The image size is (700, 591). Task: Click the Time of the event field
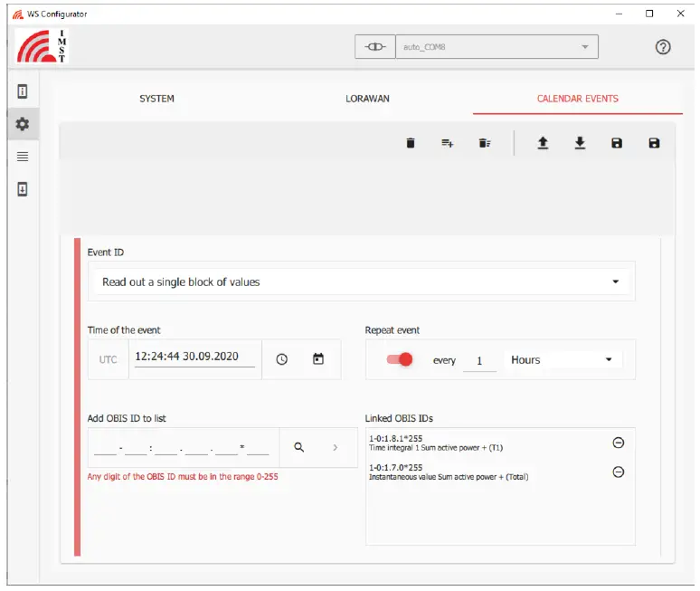coord(194,357)
